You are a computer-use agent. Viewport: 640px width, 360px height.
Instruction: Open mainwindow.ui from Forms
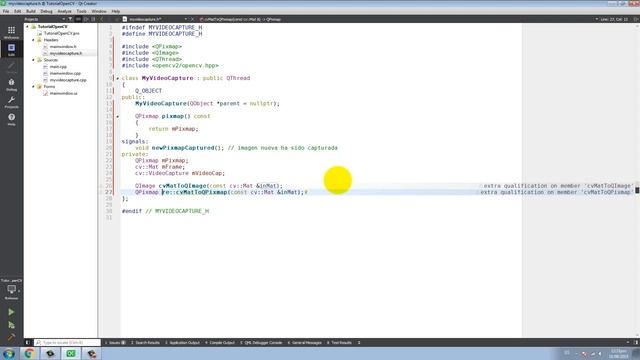point(63,93)
